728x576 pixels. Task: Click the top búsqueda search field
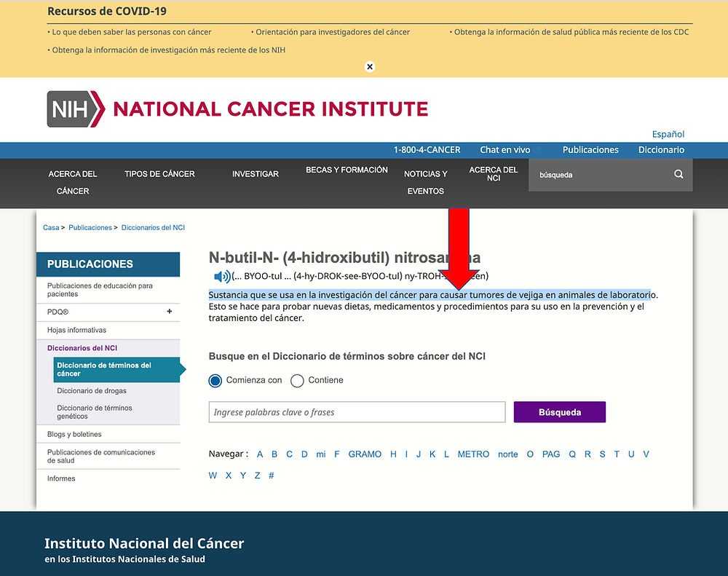pyautogui.click(x=601, y=175)
